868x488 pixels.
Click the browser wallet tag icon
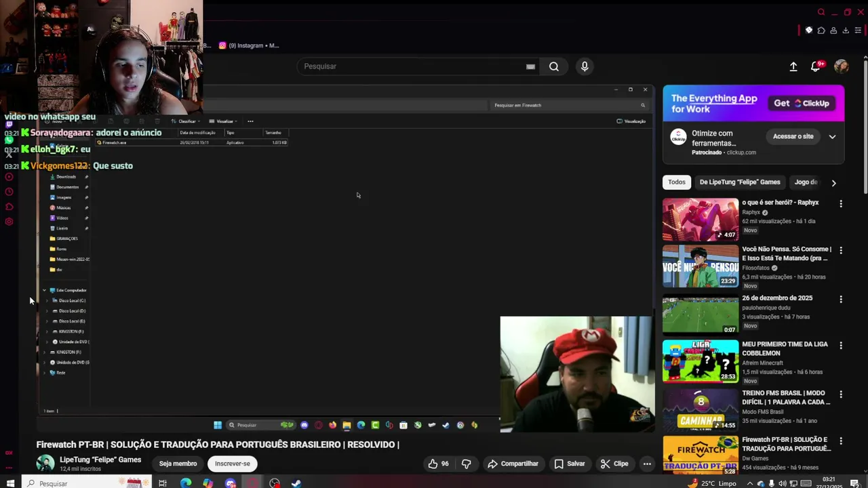pyautogui.click(x=809, y=30)
